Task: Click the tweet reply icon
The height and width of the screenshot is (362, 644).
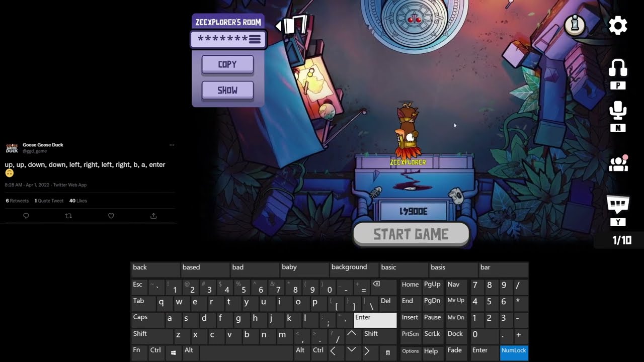Action: (26, 216)
